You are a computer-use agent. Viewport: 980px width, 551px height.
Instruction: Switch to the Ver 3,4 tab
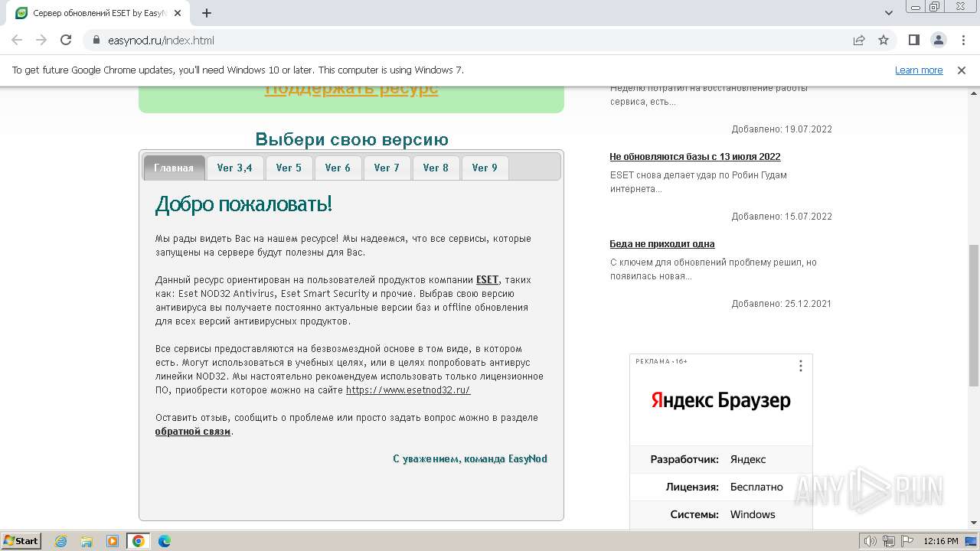(x=234, y=168)
